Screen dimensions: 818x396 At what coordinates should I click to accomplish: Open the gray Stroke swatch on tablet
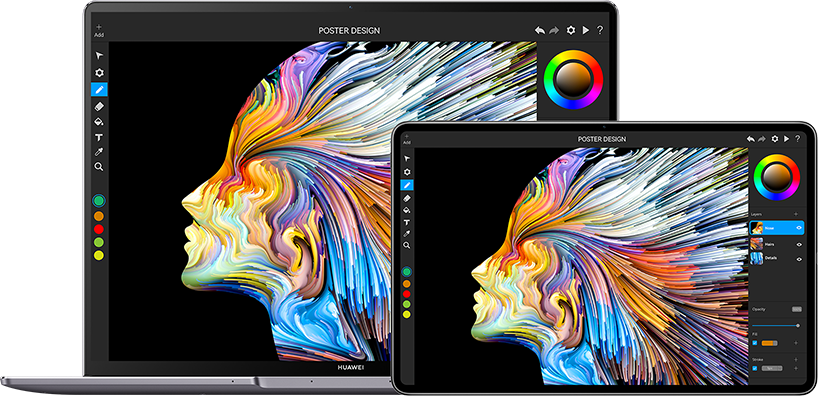(772, 368)
